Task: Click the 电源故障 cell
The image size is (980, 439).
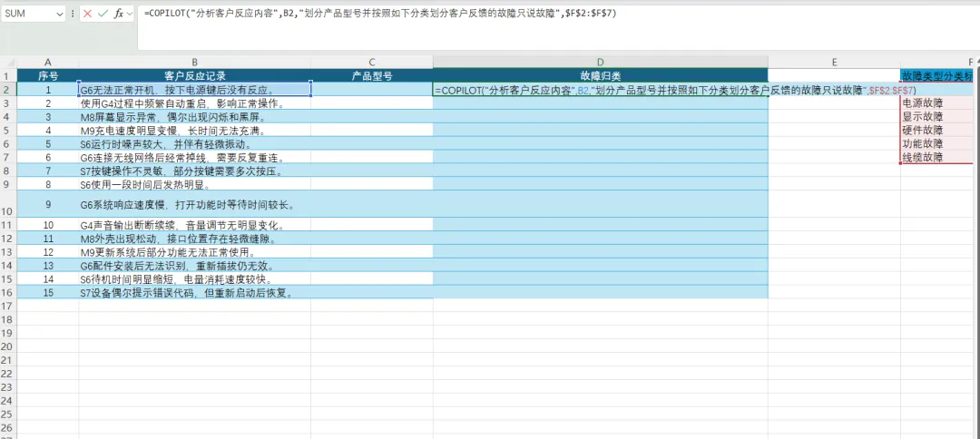Action: [936, 103]
